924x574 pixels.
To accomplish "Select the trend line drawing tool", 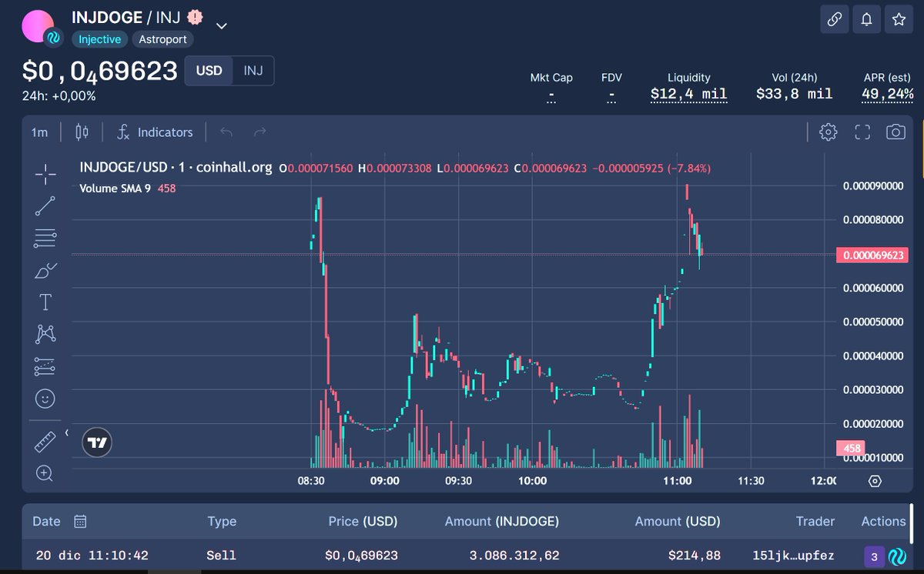I will (45, 206).
